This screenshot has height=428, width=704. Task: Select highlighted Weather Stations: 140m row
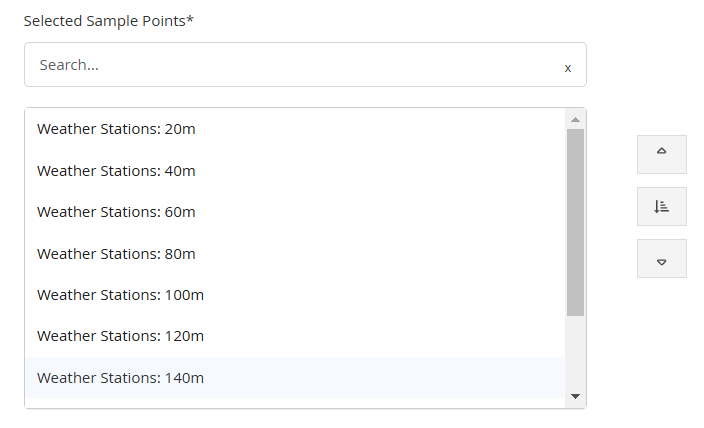[x=295, y=378]
